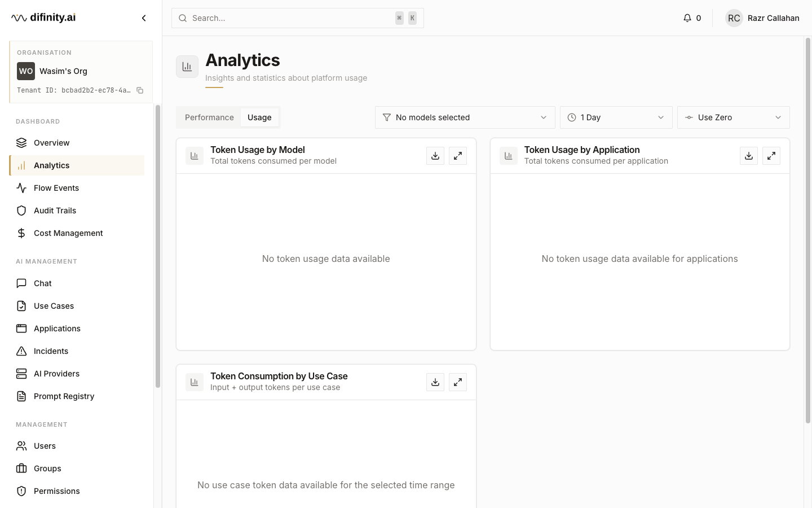Go to Permissions page
Image resolution: width=812 pixels, height=508 pixels.
(x=77, y=491)
